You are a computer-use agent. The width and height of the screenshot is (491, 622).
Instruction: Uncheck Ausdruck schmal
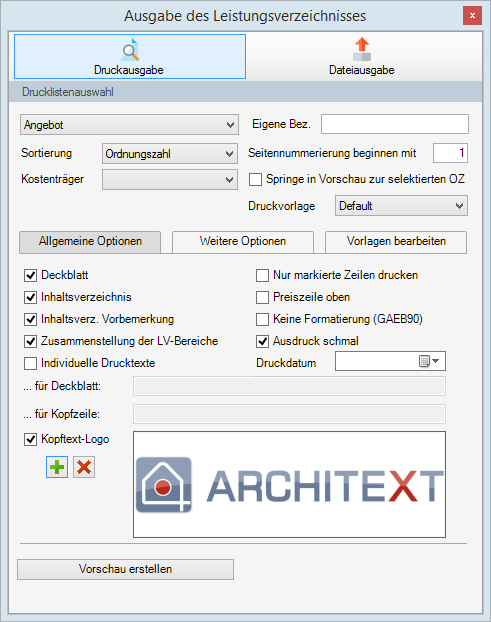262,341
